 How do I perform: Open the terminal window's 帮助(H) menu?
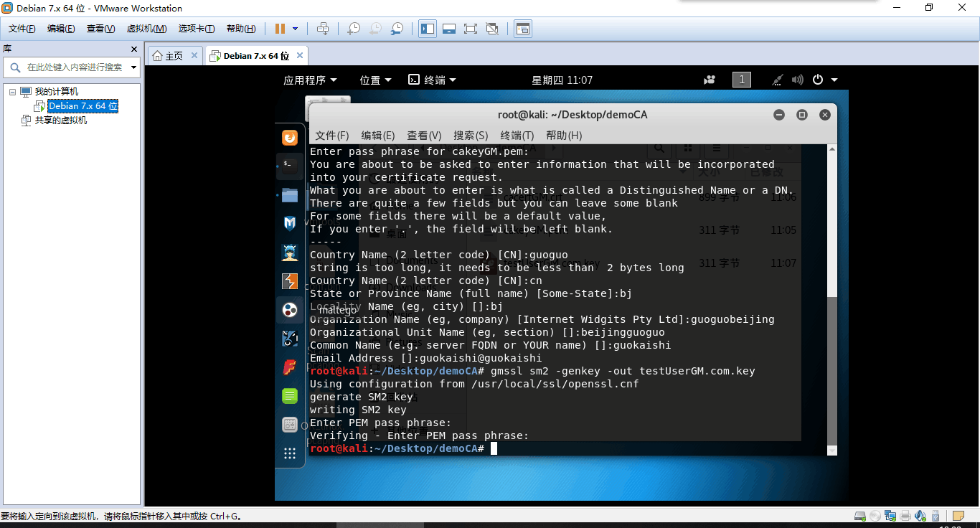click(564, 136)
